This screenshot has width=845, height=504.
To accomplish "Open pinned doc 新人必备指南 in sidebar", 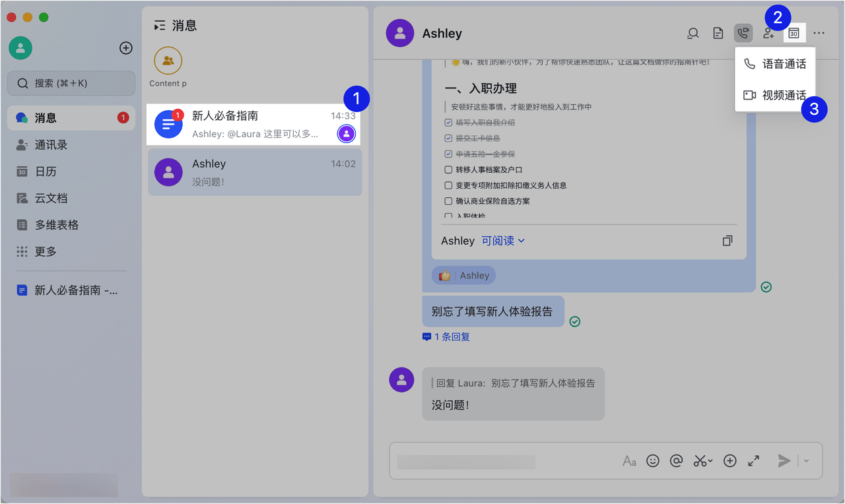I will pos(71,290).
